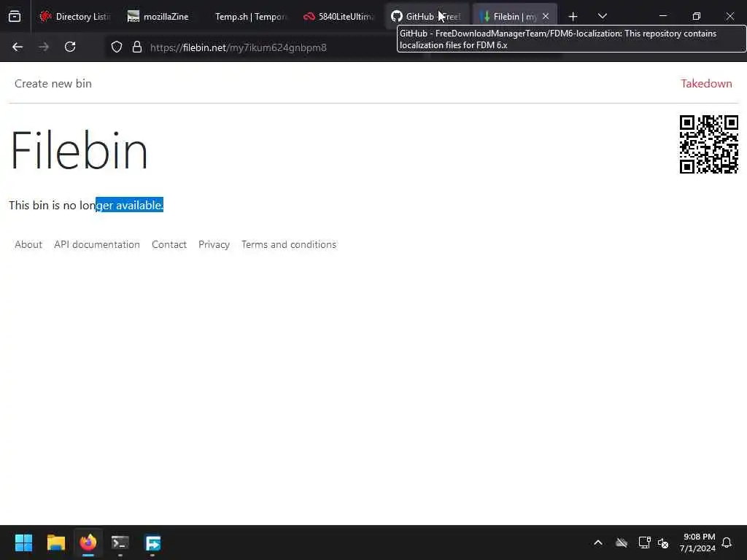747x560 pixels.
Task: Open File Explorer from the taskbar
Action: [55, 542]
